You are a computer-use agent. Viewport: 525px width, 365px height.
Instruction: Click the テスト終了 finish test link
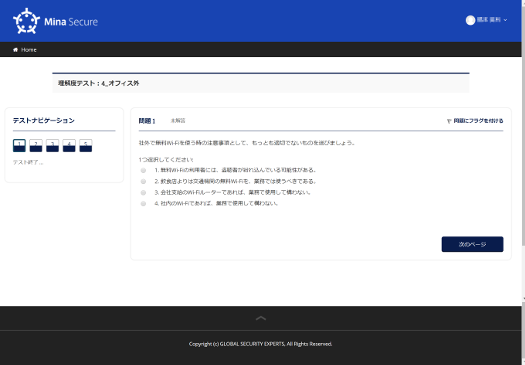[x=28, y=162]
